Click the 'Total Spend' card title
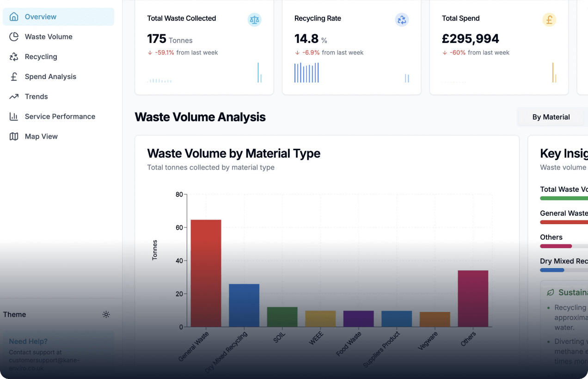Viewport: 588px width, 379px height. pyautogui.click(x=461, y=18)
